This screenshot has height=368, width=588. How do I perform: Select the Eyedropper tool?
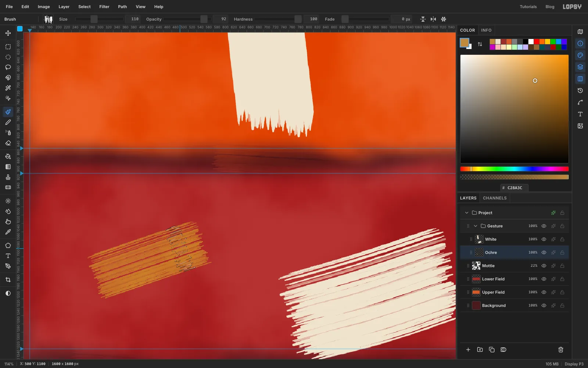click(8, 232)
